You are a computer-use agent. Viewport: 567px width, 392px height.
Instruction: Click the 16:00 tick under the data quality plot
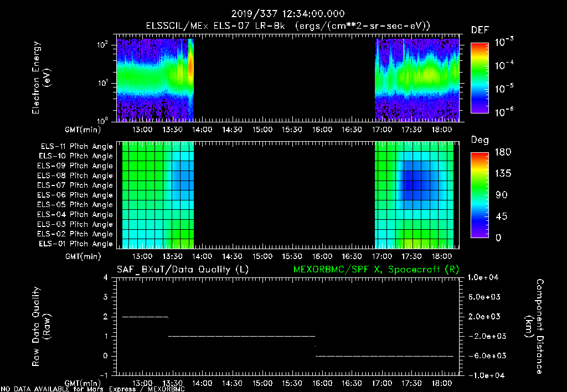pos(322,383)
